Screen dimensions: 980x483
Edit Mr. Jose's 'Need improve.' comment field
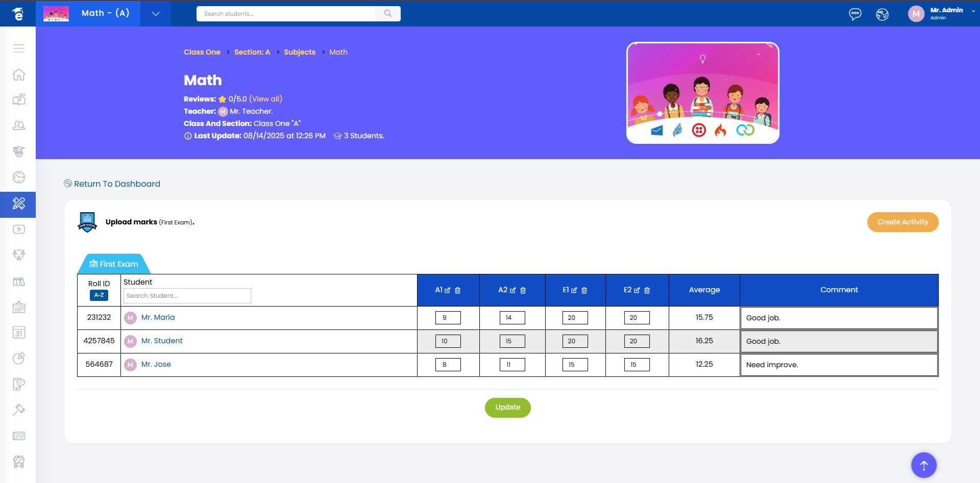click(x=839, y=365)
